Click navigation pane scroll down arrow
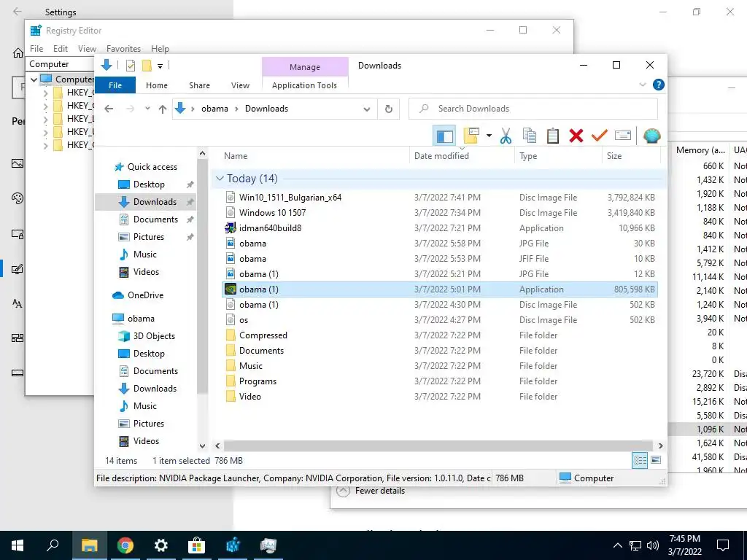 coord(203,446)
